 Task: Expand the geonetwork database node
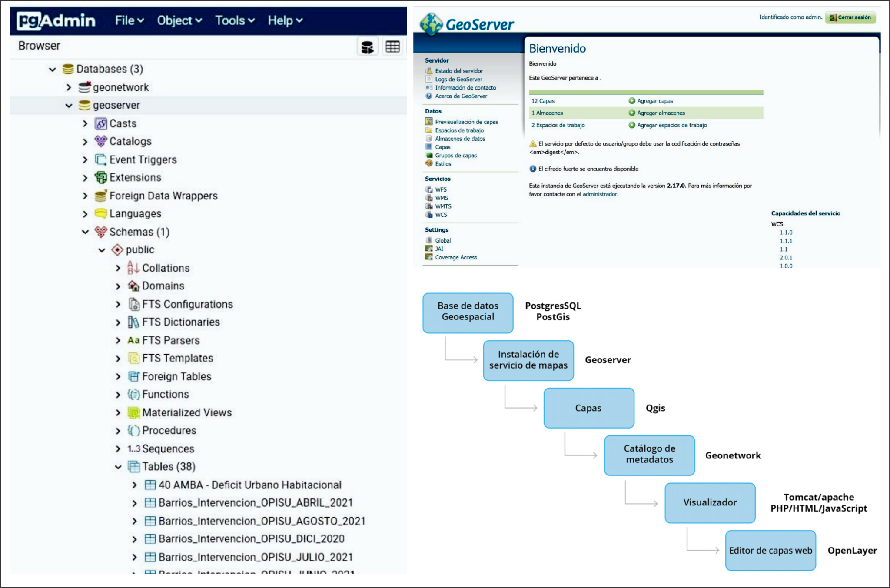69,87
